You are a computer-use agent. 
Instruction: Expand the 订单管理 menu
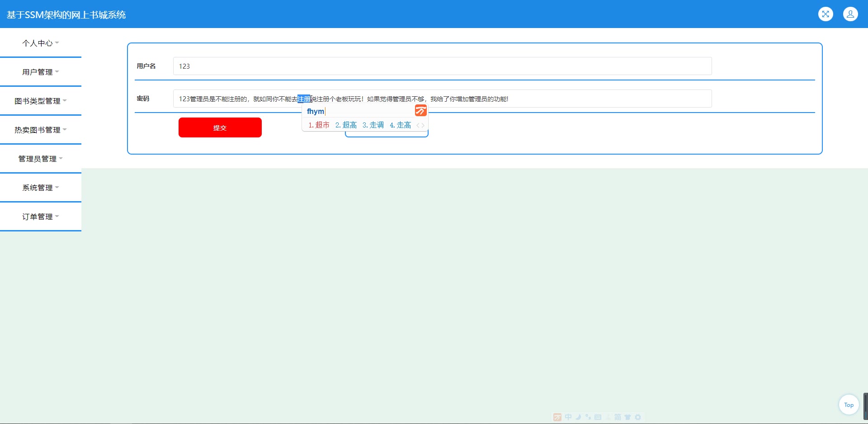tap(41, 217)
